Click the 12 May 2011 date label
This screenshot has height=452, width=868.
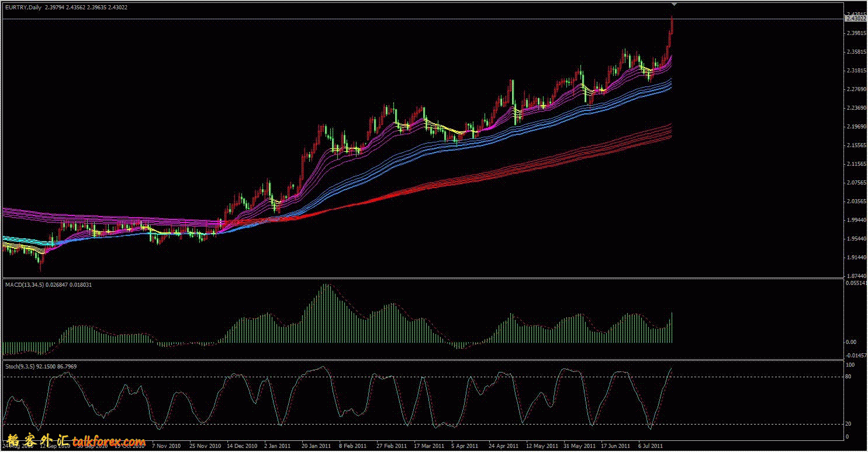coord(541,446)
